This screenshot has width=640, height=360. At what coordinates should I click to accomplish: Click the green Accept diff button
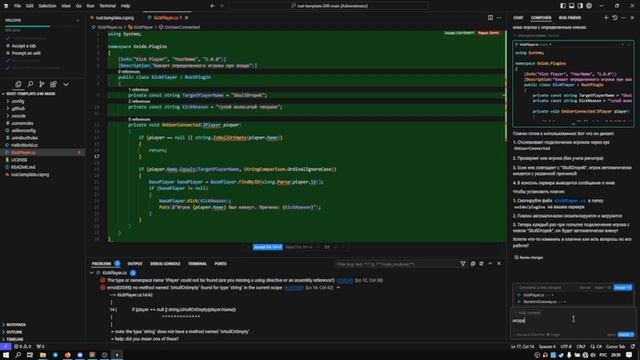click(459, 33)
